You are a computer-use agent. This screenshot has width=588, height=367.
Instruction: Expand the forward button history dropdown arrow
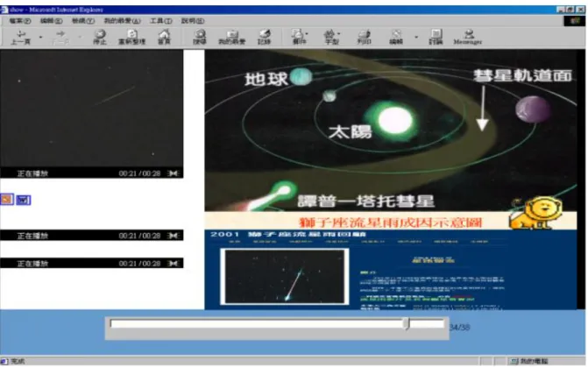[80, 37]
